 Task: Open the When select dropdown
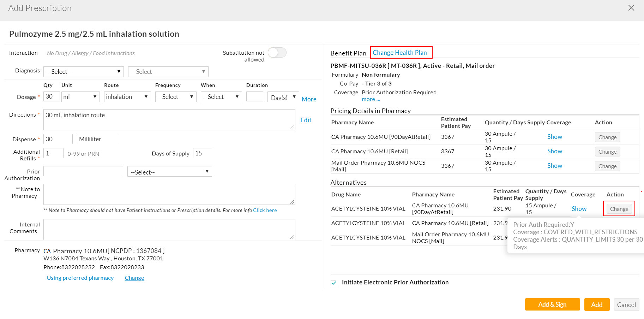pos(221,97)
